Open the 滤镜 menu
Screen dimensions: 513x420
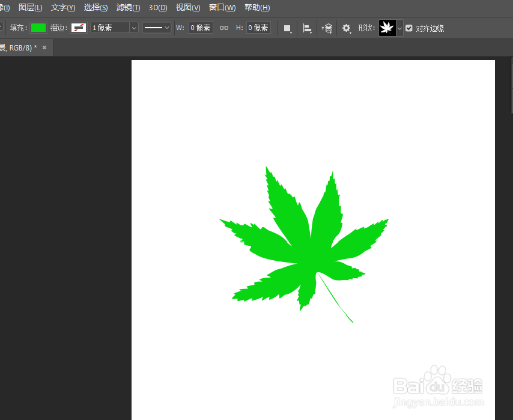[x=127, y=7]
